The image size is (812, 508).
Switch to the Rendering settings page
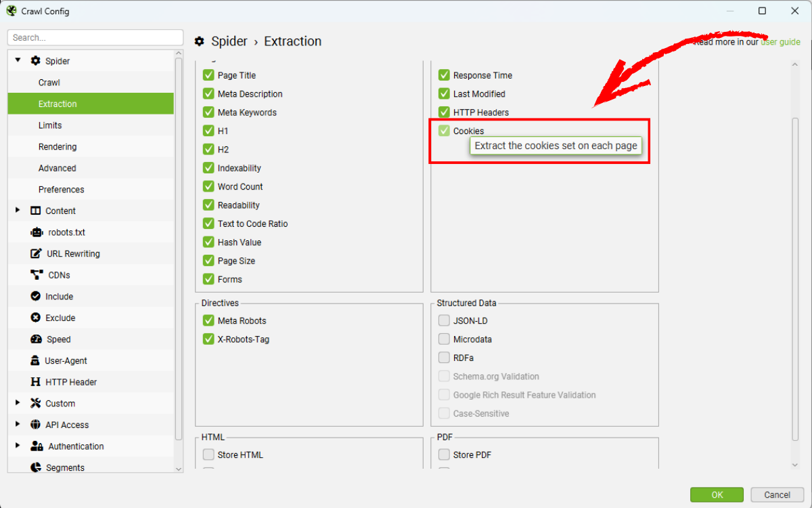pos(58,147)
